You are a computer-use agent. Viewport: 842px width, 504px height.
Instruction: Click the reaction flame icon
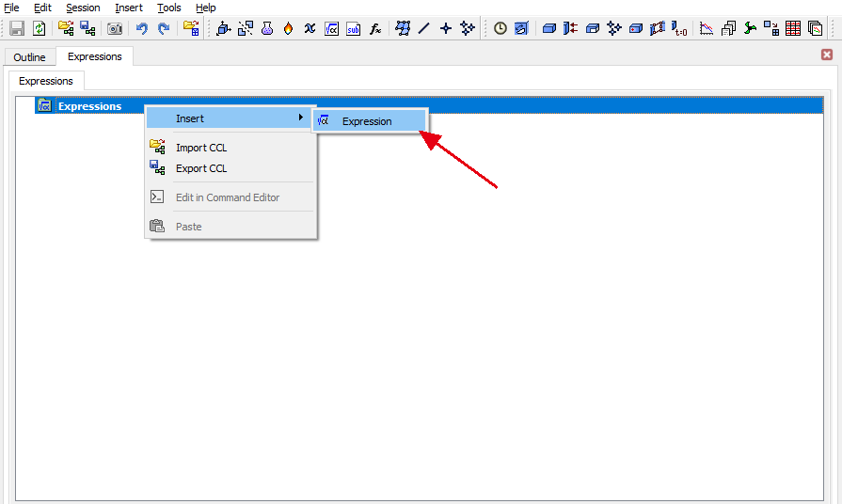click(288, 29)
